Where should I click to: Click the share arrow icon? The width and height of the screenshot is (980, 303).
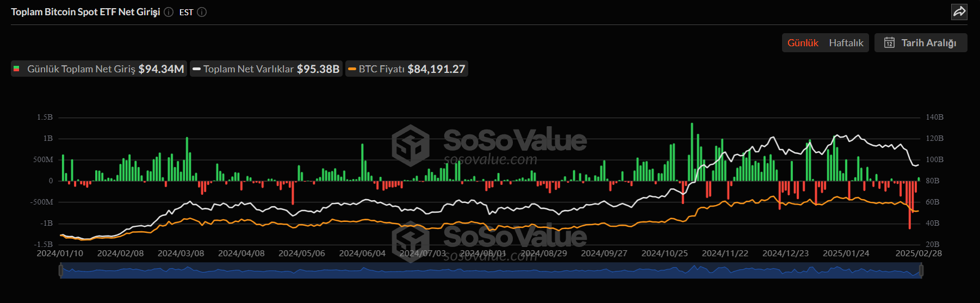click(x=959, y=11)
